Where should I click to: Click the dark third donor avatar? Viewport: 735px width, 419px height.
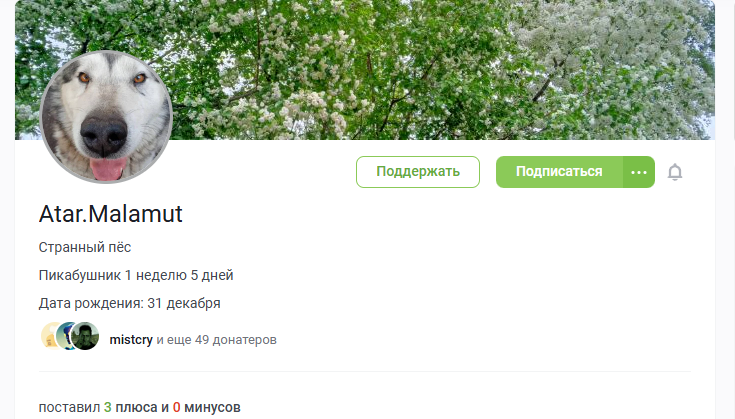(85, 336)
